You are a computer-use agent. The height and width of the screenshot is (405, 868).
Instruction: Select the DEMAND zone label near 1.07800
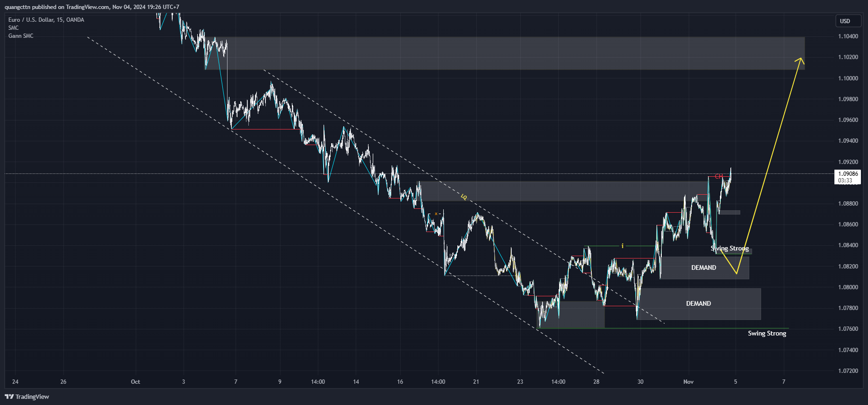point(699,304)
